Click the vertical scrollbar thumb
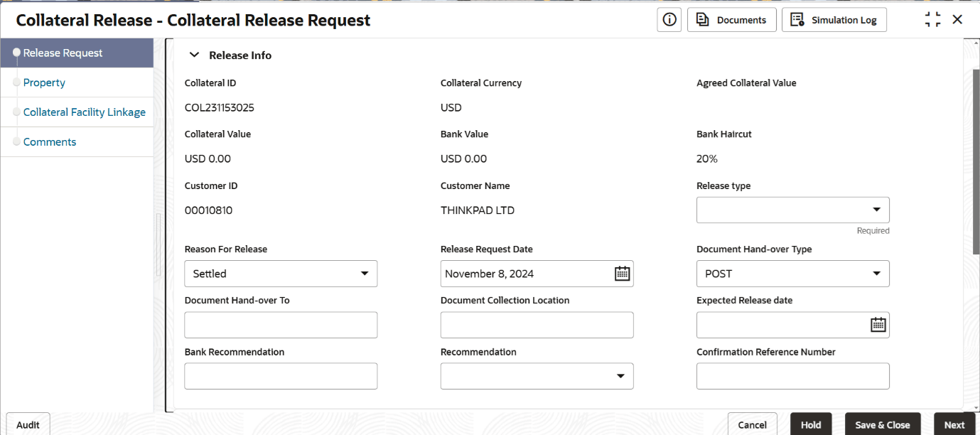Image resolution: width=980 pixels, height=435 pixels. point(976,162)
